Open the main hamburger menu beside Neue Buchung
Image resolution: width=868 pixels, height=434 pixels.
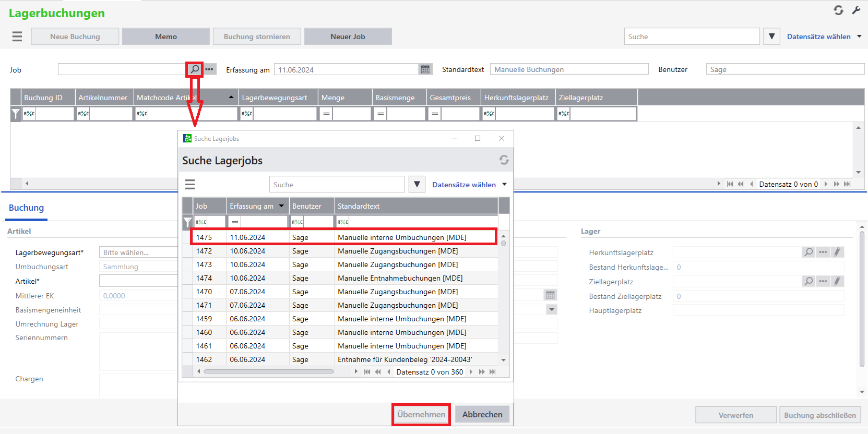(17, 37)
